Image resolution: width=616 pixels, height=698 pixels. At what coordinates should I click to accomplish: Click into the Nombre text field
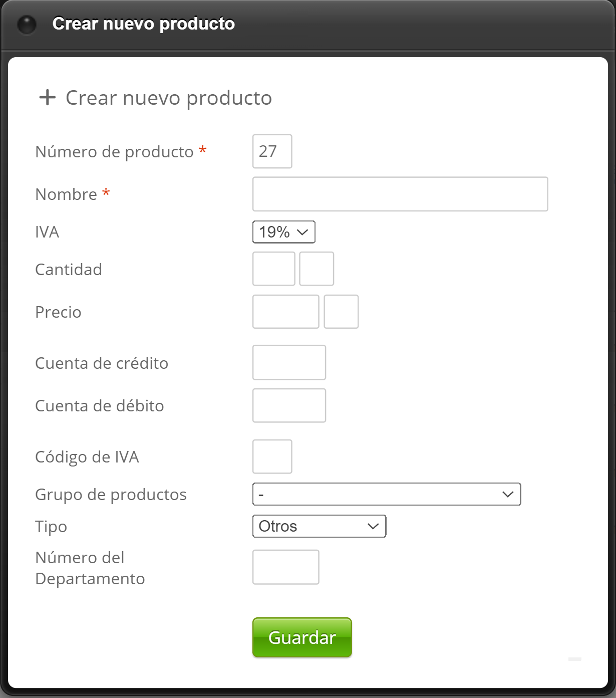pyautogui.click(x=400, y=194)
